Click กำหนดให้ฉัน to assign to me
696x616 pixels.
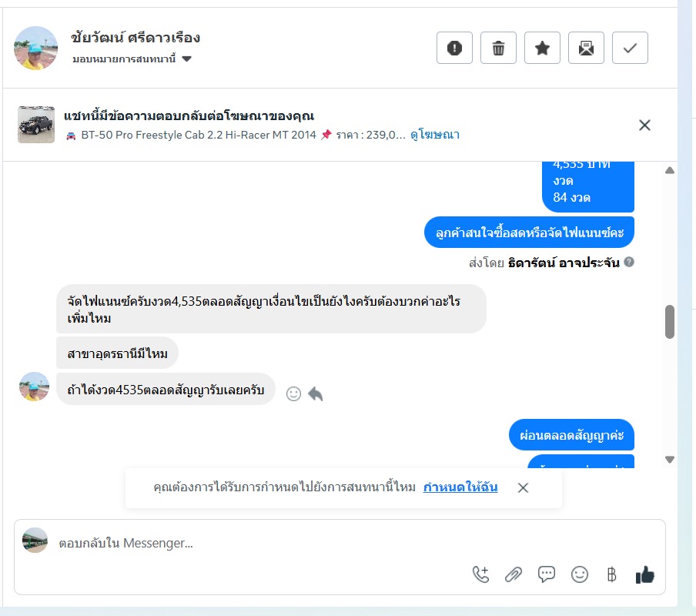460,487
